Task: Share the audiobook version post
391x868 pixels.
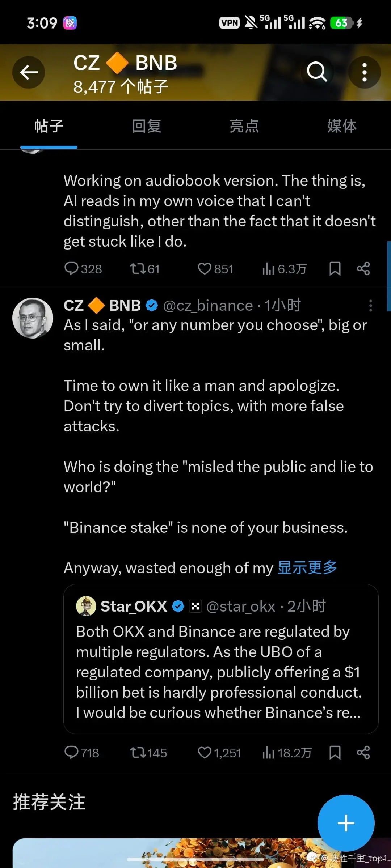Action: 363,269
